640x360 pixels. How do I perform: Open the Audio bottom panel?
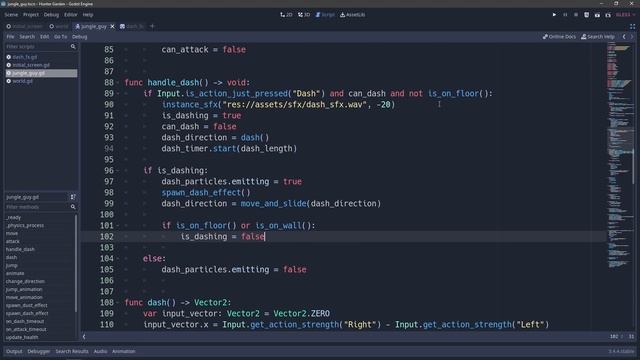[100, 351]
